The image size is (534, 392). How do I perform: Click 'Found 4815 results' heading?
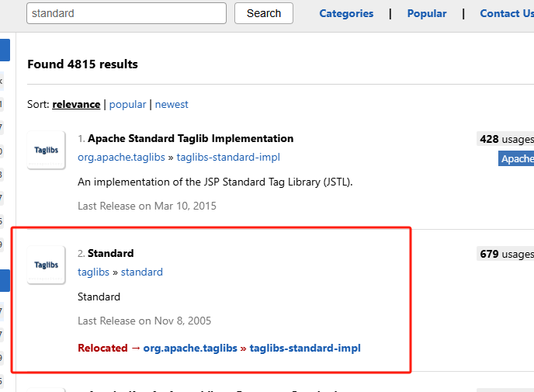82,64
